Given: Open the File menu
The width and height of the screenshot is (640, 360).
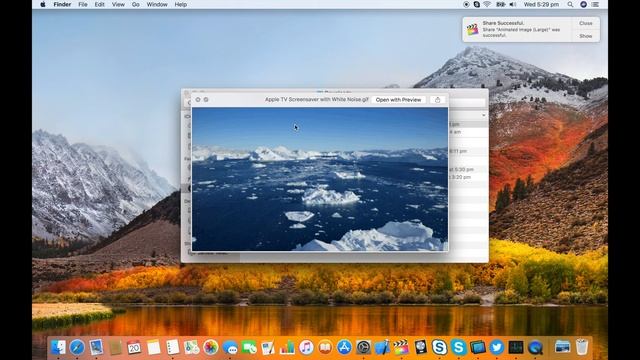Looking at the screenshot, I should [83, 4].
